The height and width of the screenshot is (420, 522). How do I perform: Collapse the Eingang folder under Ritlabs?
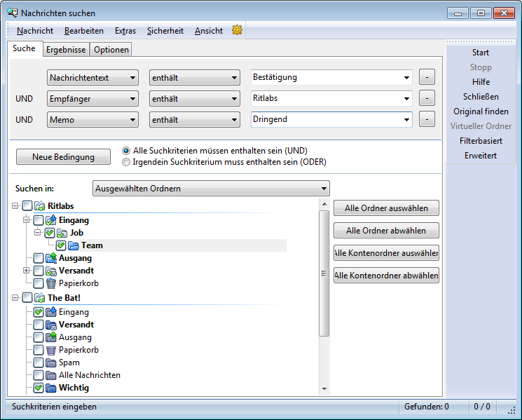27,220
